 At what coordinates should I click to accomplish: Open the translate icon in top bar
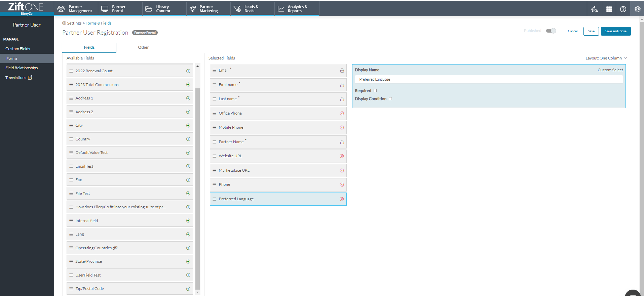point(595,9)
